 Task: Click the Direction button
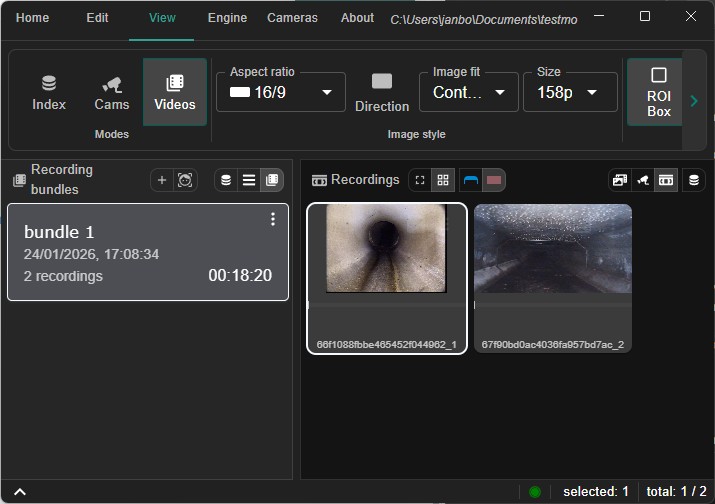point(382,92)
